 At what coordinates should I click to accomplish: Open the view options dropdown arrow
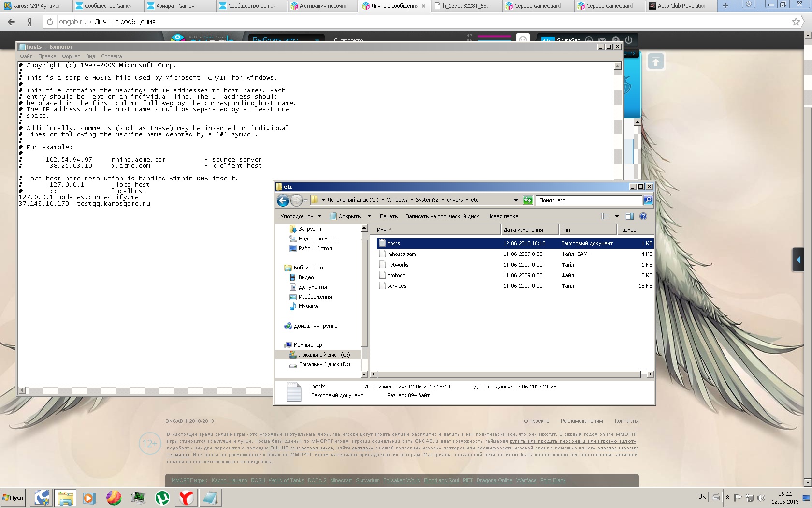coord(617,216)
